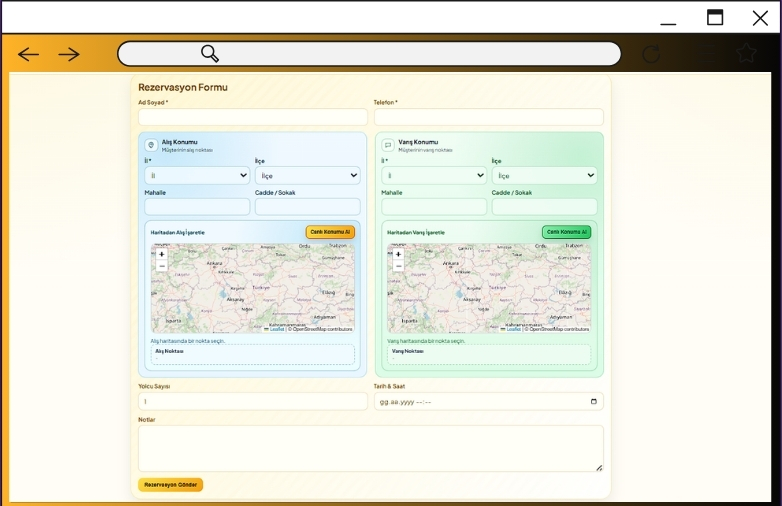Open the İl dropdown under Alış Konumu
782x506 pixels.
[x=197, y=175]
